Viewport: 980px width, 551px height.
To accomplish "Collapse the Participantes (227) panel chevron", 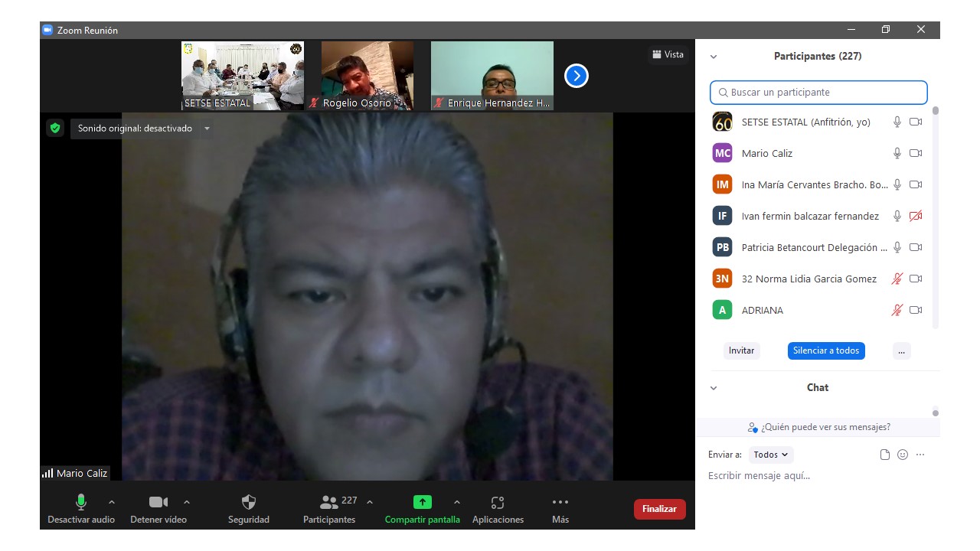I will click(x=714, y=57).
